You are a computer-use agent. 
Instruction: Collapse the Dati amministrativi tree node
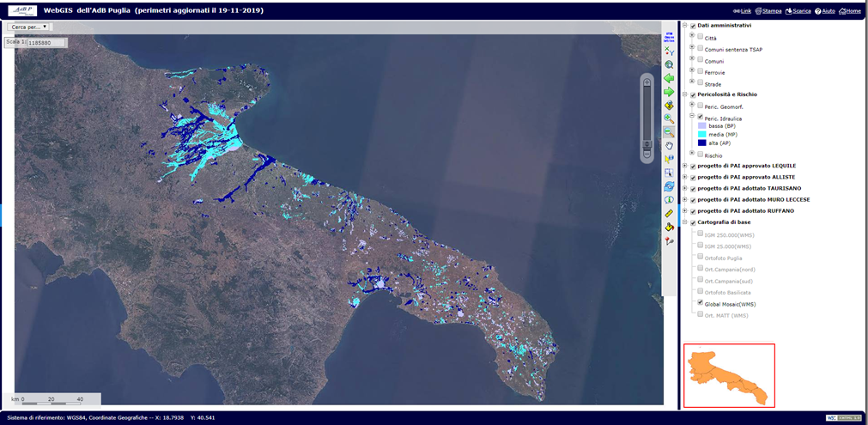685,26
